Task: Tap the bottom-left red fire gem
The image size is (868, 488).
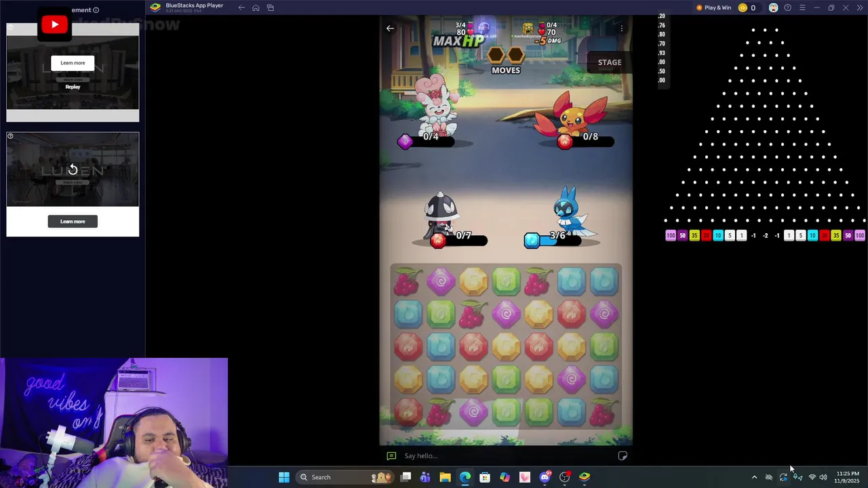Action: click(408, 412)
